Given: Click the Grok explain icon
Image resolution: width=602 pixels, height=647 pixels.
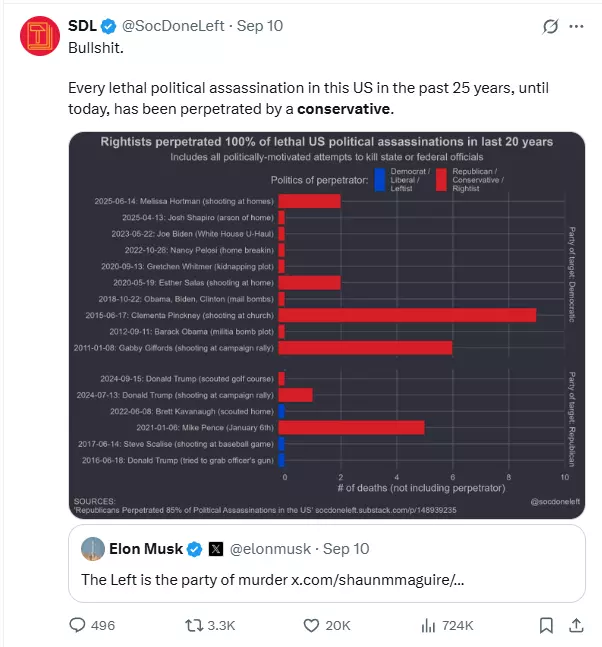Looking at the screenshot, I should pos(550,26).
